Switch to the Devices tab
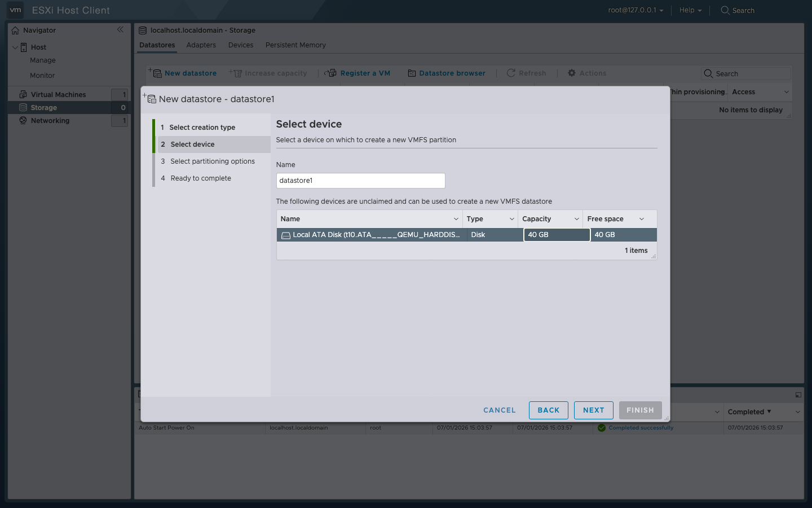Screen dimensions: 812x508 (241, 45)
